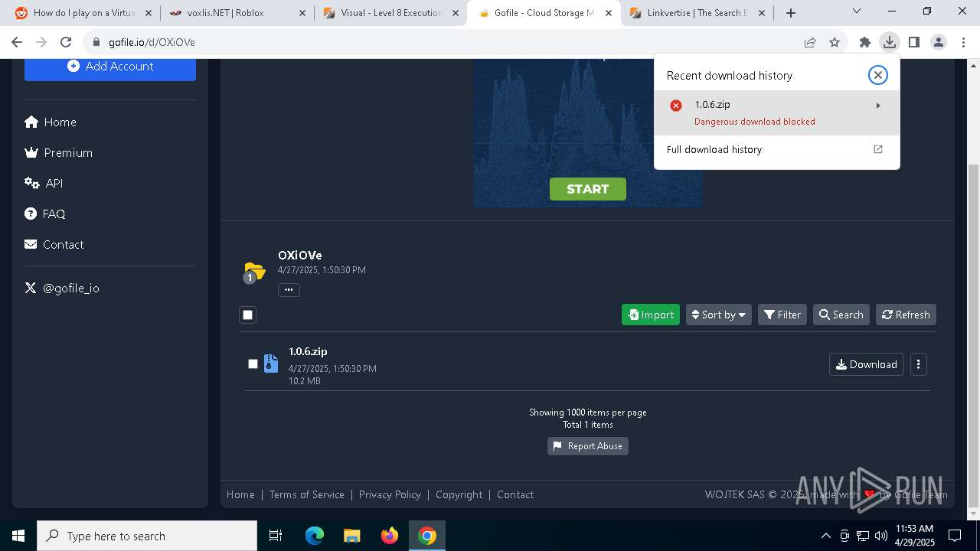
Task: Open footer Home link
Action: click(240, 494)
